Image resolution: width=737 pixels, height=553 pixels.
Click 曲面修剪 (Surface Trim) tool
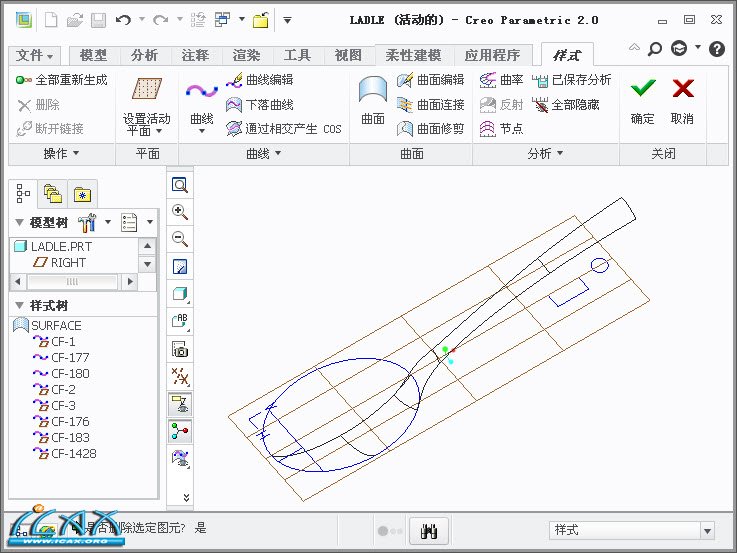430,128
